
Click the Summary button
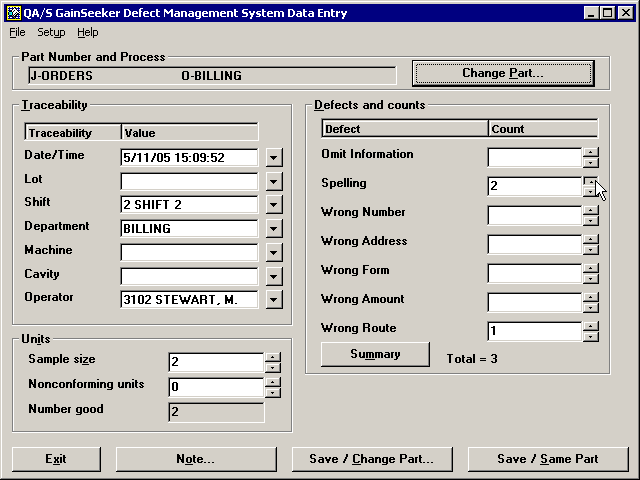point(375,354)
